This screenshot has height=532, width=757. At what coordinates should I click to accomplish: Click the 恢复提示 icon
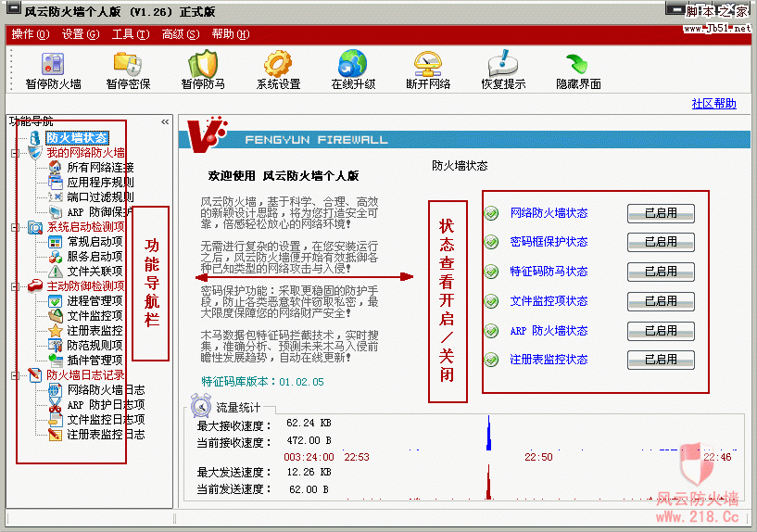pyautogui.click(x=503, y=63)
